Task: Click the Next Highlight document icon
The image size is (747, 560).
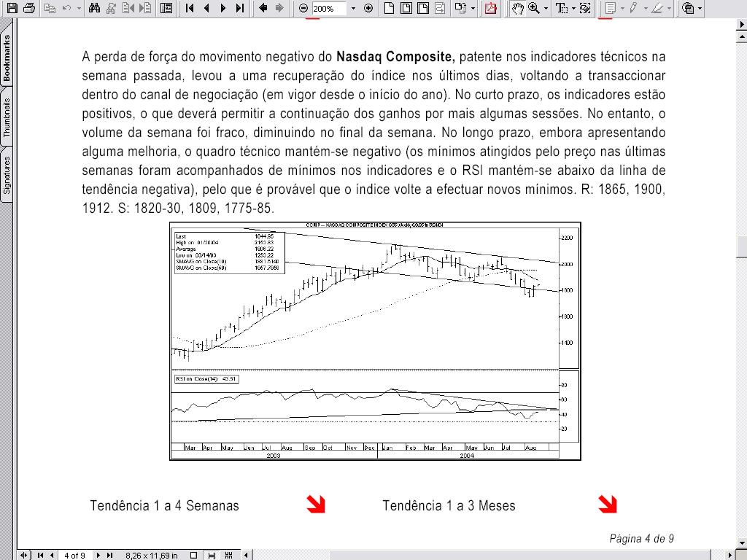Action: 144,7
